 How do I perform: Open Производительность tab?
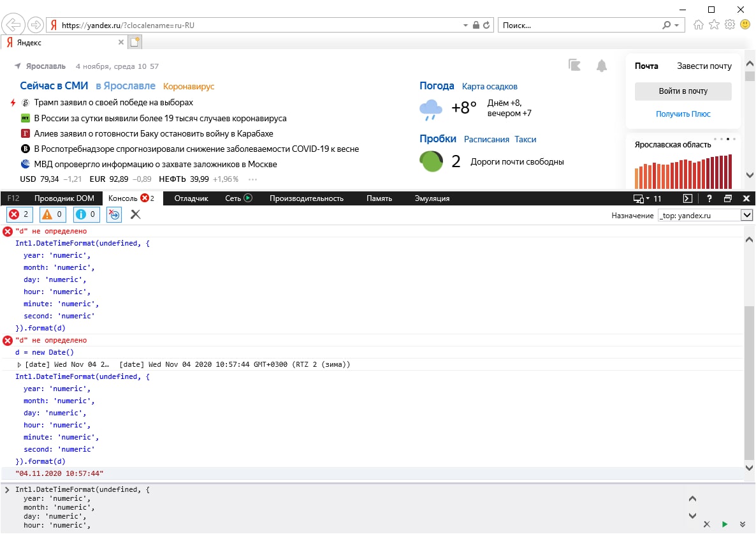[x=307, y=198]
